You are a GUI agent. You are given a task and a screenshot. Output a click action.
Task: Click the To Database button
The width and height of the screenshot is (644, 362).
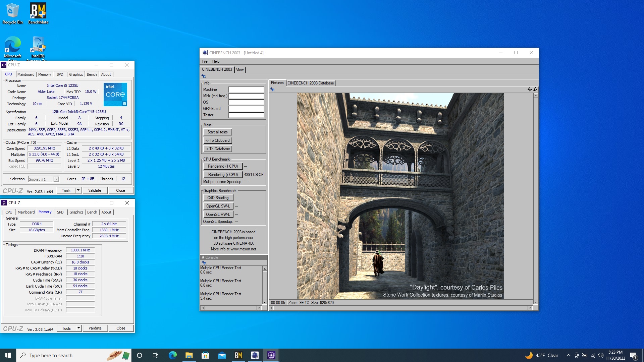pos(217,149)
